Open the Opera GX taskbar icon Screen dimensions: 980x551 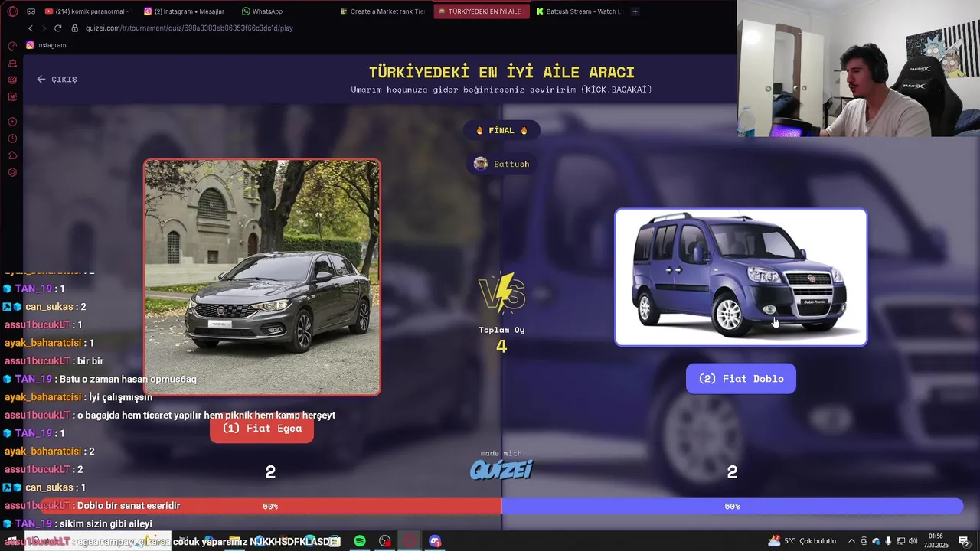tap(410, 541)
